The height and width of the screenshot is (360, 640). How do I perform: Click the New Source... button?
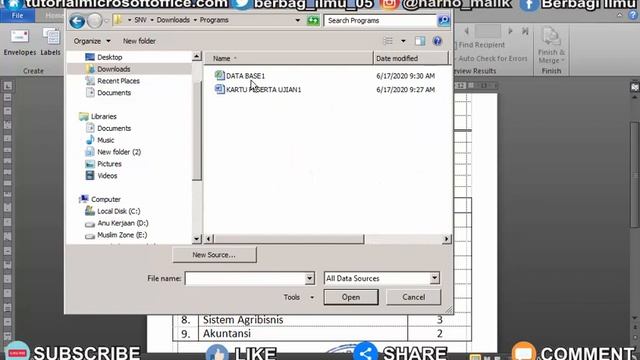click(x=214, y=255)
